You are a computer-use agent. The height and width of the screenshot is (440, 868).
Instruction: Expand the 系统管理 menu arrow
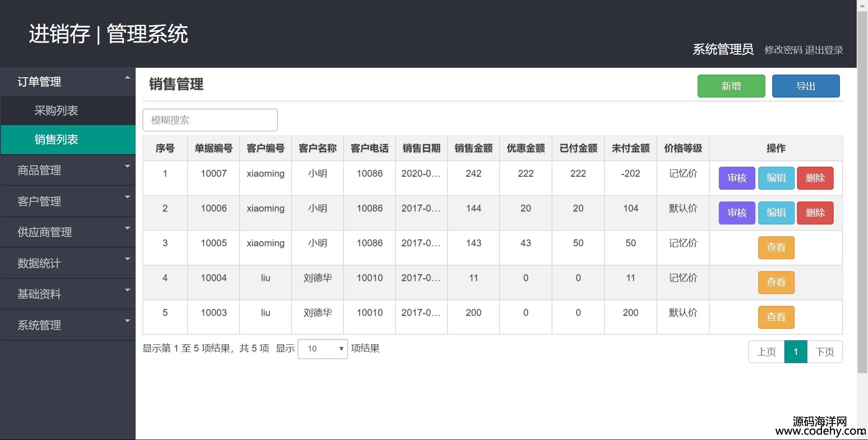tap(127, 321)
